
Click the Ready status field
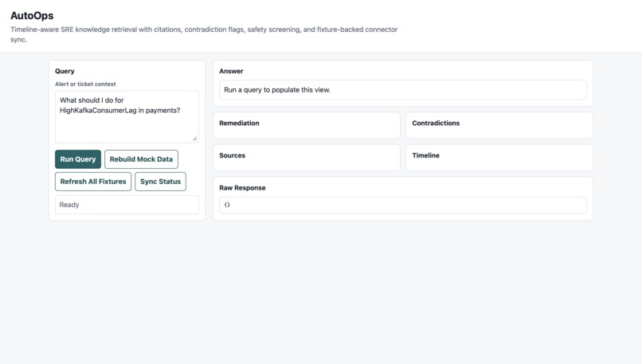click(127, 205)
